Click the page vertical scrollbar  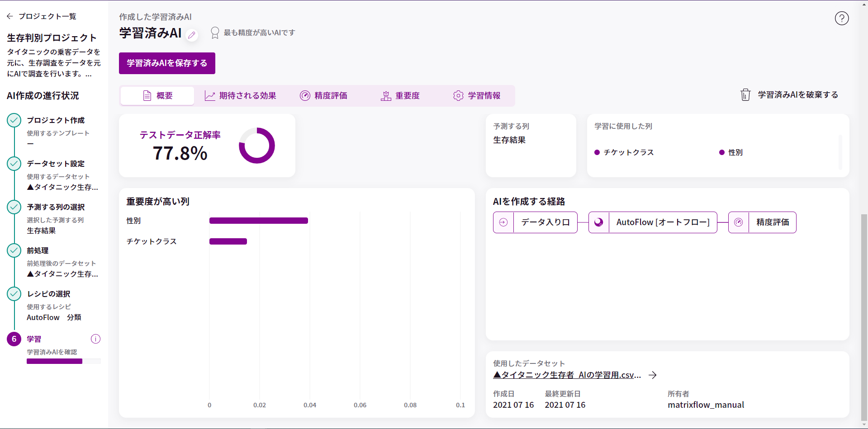[864, 316]
